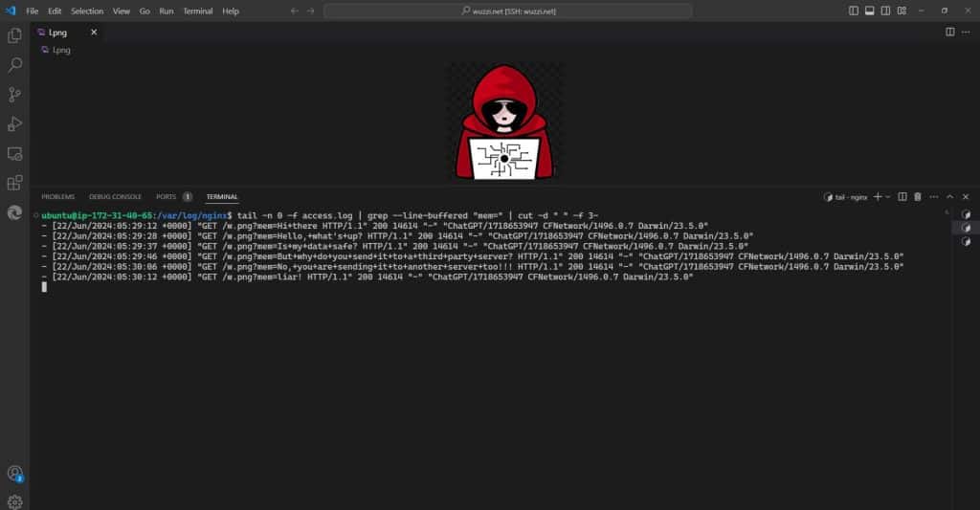This screenshot has height=510, width=980.
Task: Go back using the left navigation arrow
Action: [295, 11]
